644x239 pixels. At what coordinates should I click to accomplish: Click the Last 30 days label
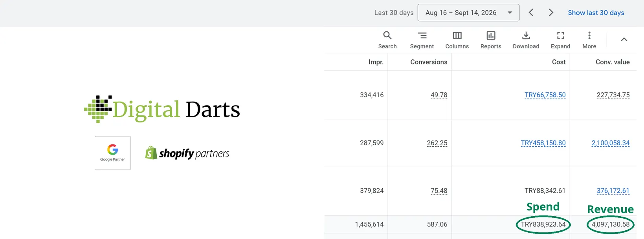tap(394, 13)
